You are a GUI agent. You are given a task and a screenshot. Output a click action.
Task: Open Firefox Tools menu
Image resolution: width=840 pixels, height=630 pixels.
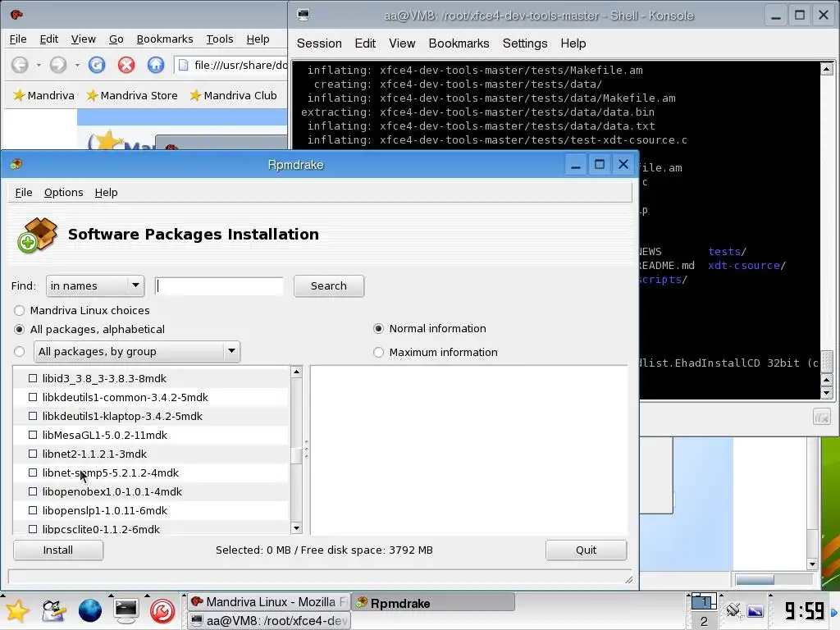[220, 39]
